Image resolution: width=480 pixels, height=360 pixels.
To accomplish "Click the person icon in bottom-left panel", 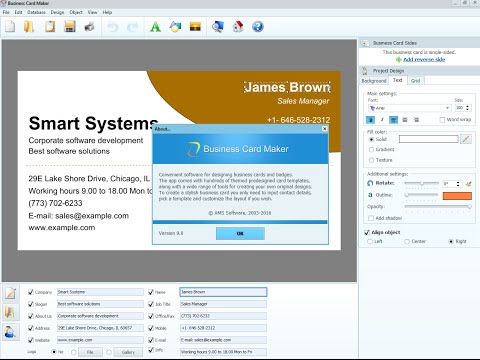I will (10, 332).
